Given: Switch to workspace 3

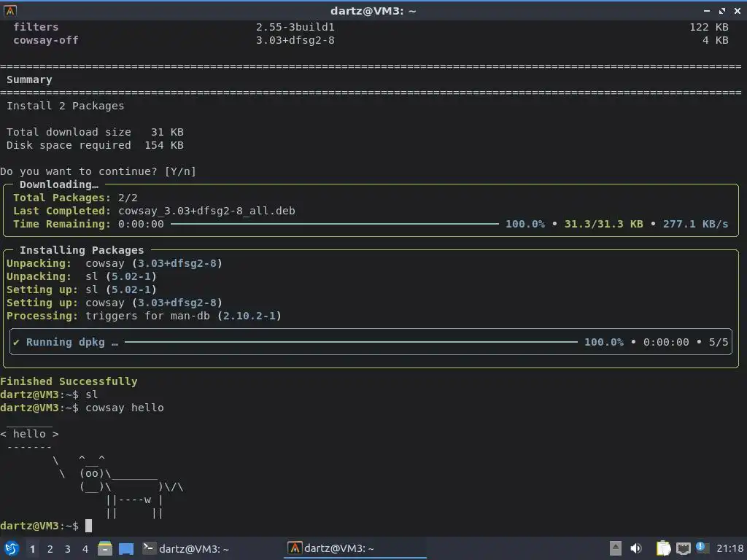Looking at the screenshot, I should 68,549.
